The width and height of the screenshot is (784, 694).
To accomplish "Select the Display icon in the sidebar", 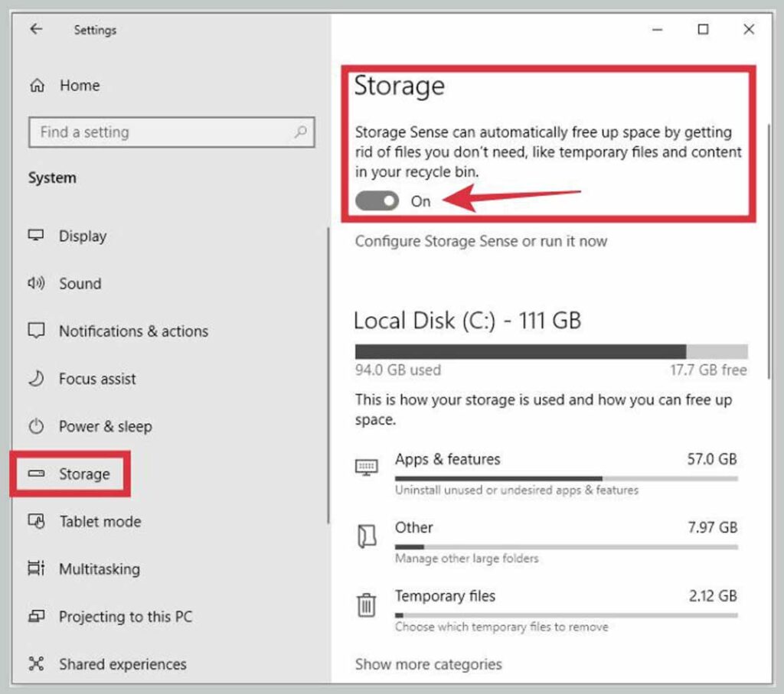I will pos(35,236).
